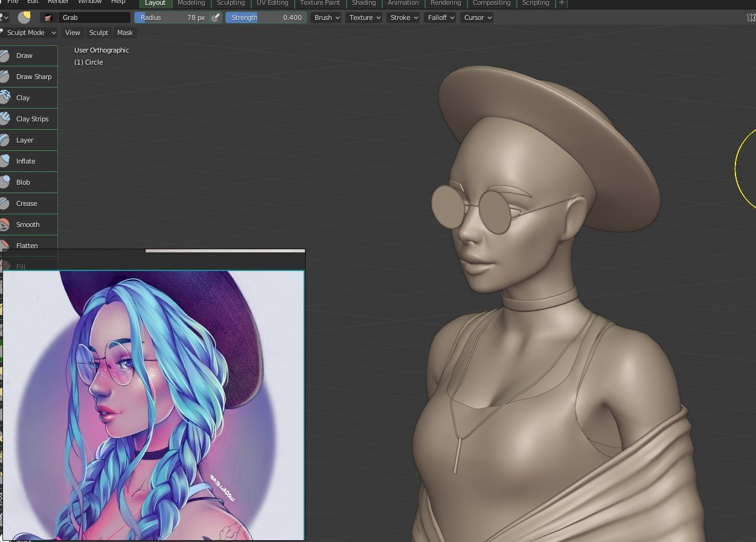The image size is (756, 542).
Task: Select the Draw Sharp brush
Action: pyautogui.click(x=28, y=77)
